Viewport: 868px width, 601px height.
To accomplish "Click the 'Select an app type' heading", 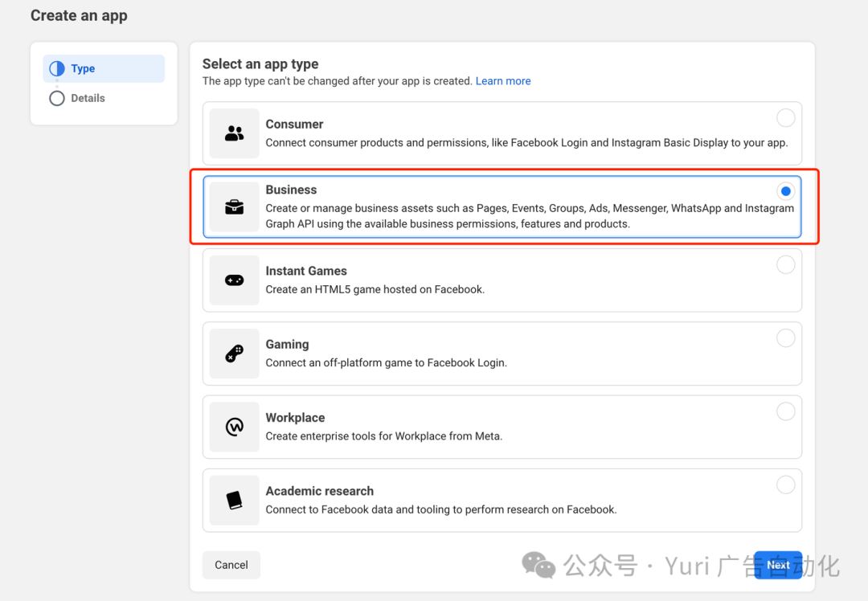I will [x=260, y=64].
